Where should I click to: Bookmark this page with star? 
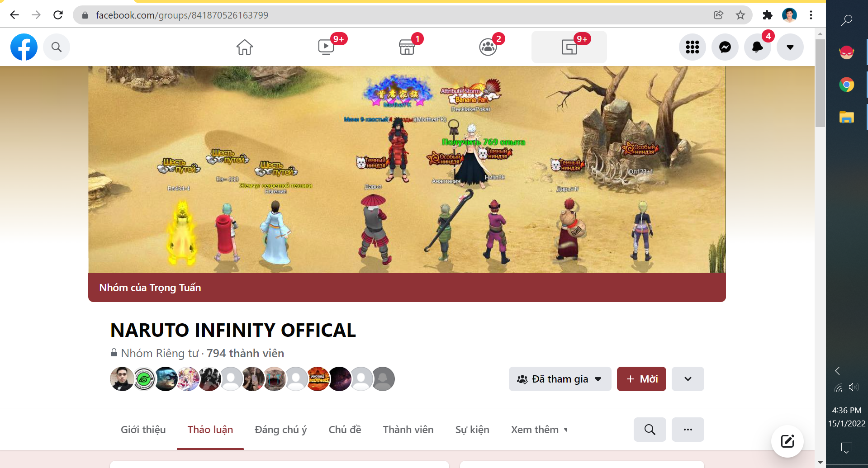740,15
